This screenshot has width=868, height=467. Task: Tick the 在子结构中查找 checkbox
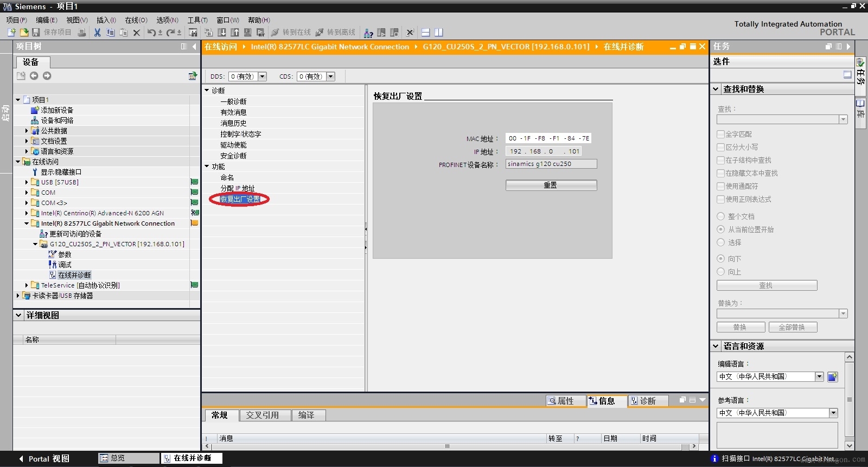pyautogui.click(x=720, y=160)
